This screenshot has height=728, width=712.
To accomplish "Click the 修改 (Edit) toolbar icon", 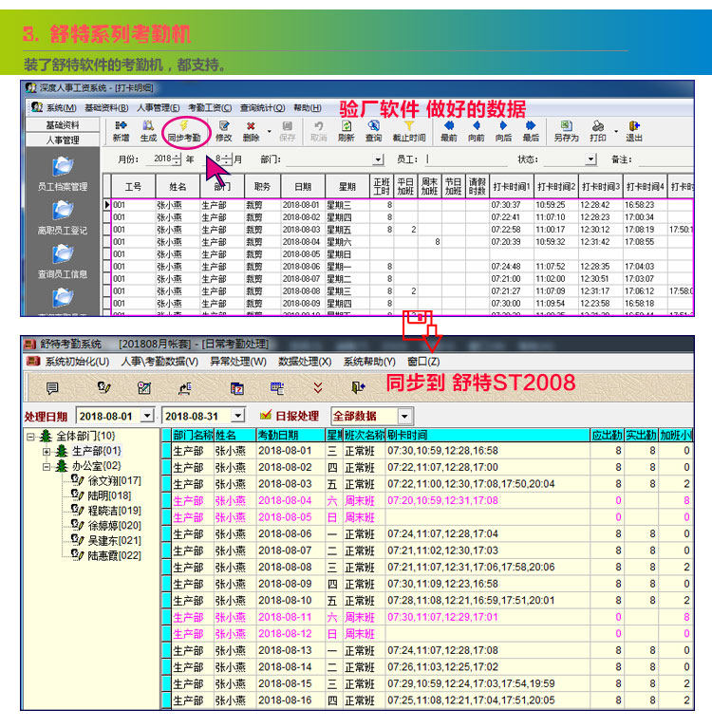I will tap(223, 131).
